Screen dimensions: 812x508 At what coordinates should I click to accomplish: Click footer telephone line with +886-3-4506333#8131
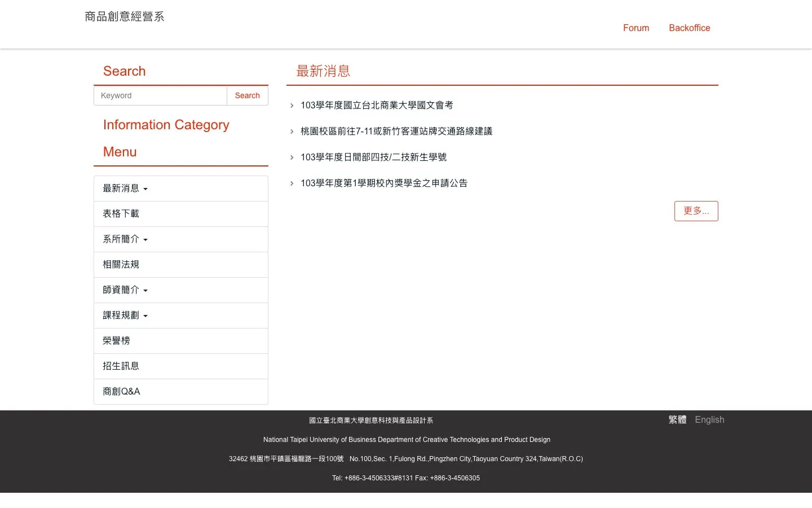[x=406, y=478]
